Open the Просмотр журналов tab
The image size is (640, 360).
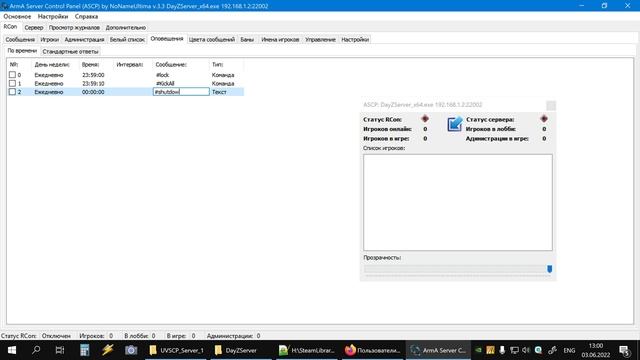(74, 28)
